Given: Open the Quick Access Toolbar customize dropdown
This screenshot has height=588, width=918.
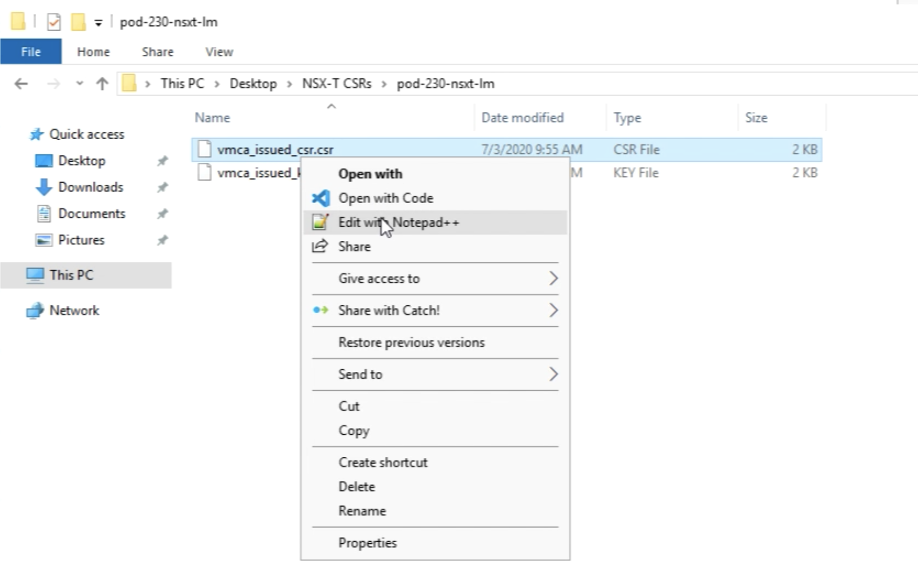Looking at the screenshot, I should point(98,23).
